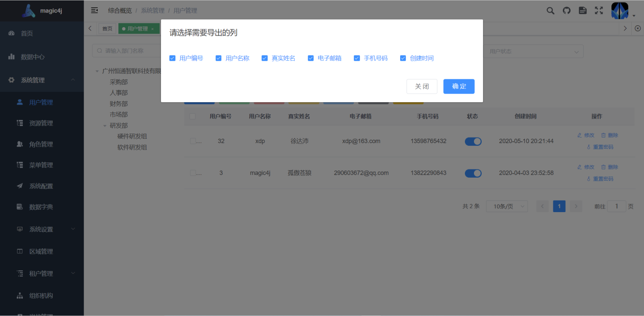Enter fullscreen using the expand icon
Screen dimensions: 644x316
[599, 10]
